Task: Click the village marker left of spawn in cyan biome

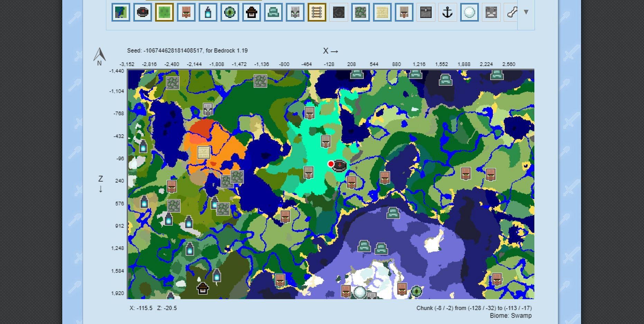Action: point(309,172)
